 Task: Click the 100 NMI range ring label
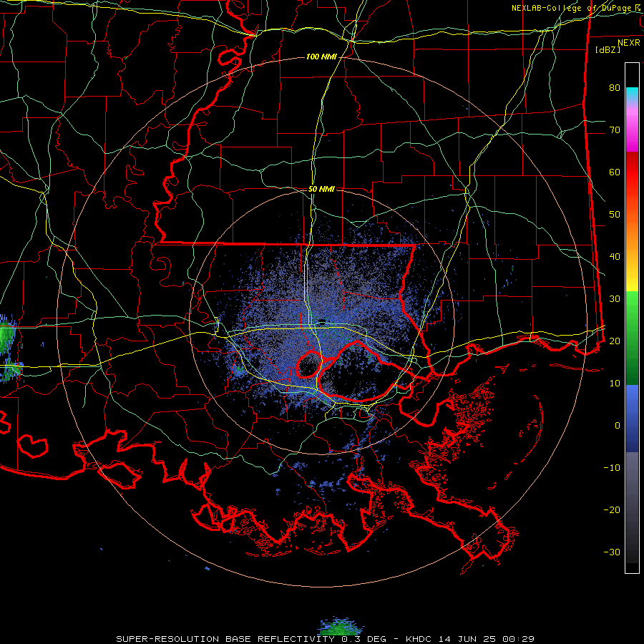tap(321, 57)
